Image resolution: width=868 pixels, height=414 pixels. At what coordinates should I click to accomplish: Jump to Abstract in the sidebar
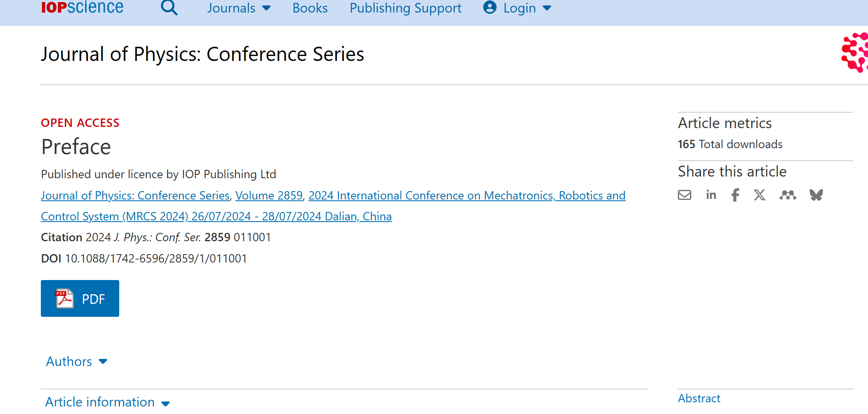(699, 398)
